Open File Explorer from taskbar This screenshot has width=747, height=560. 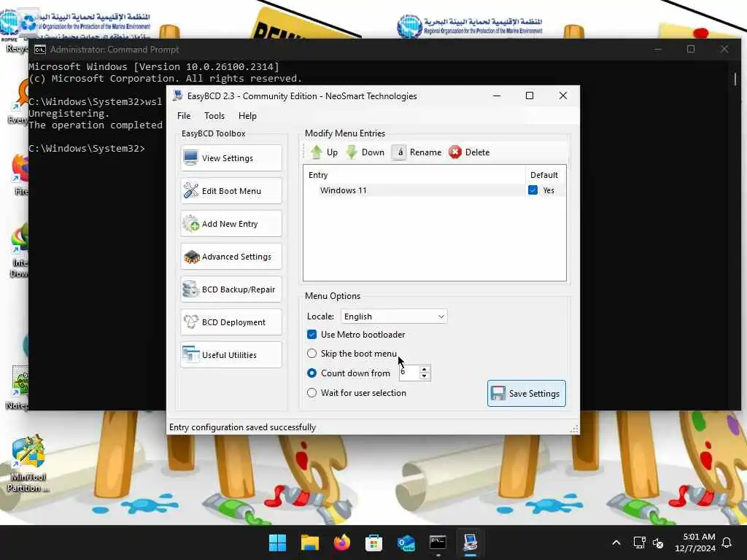point(309,542)
